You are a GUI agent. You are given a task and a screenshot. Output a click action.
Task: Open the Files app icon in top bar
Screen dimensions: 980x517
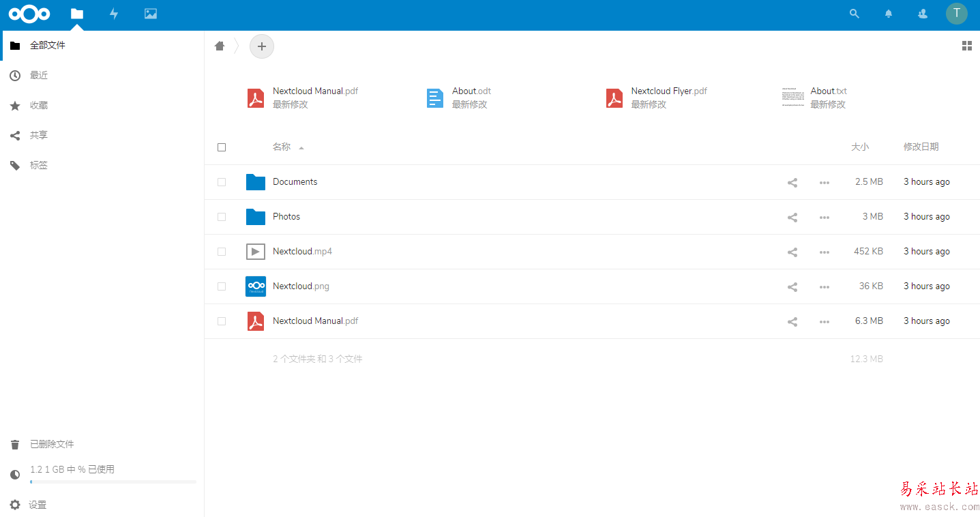click(x=77, y=14)
